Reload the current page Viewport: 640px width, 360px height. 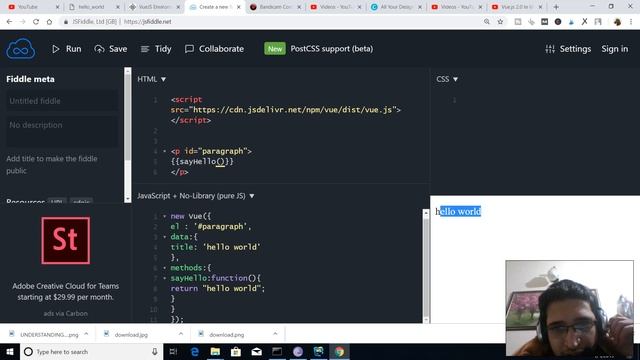36,22
